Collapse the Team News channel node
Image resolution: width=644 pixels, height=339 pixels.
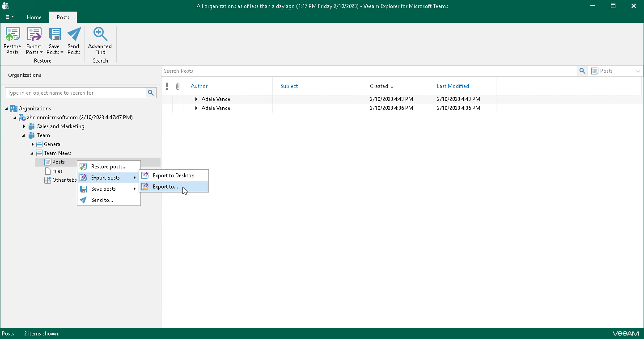tap(33, 153)
